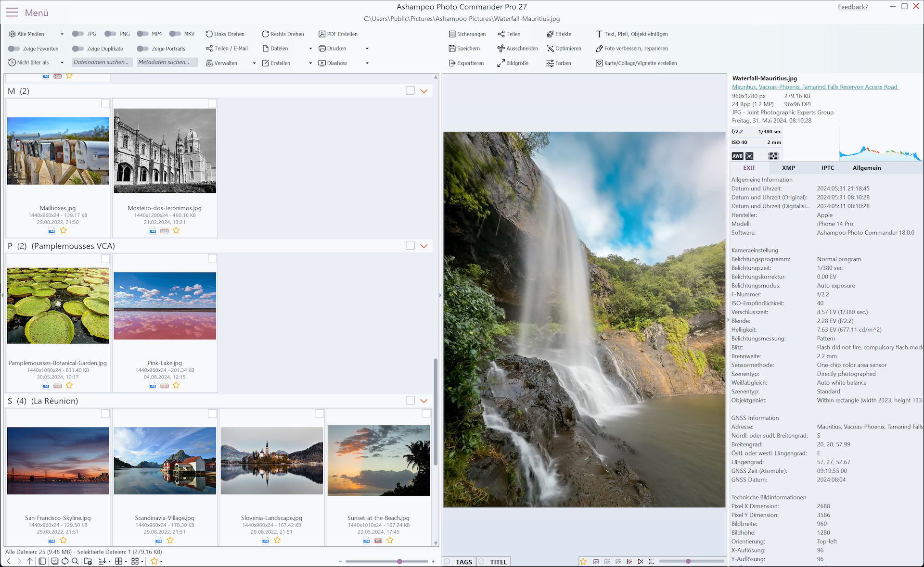Click the Optimieren auto-optimize icon
924x567 pixels.
coord(550,49)
